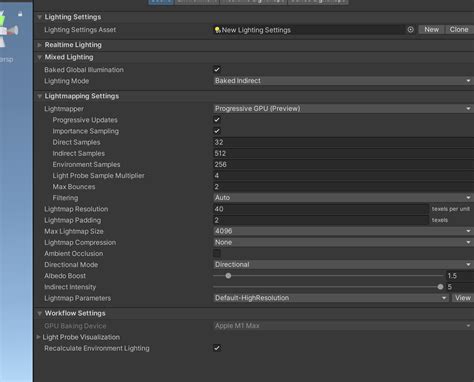Image resolution: width=474 pixels, height=382 pixels.
Task: Expand the Realtime Lighting section
Action: (x=40, y=45)
